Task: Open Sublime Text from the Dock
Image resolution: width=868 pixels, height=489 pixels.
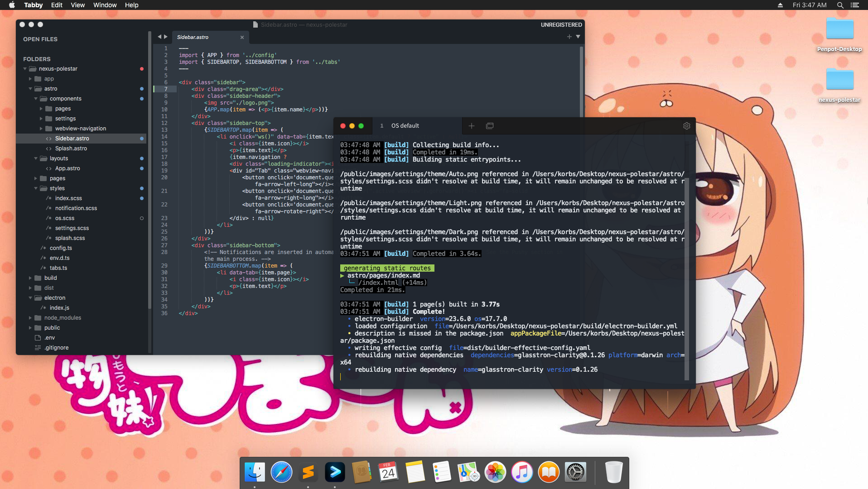Action: (x=308, y=472)
